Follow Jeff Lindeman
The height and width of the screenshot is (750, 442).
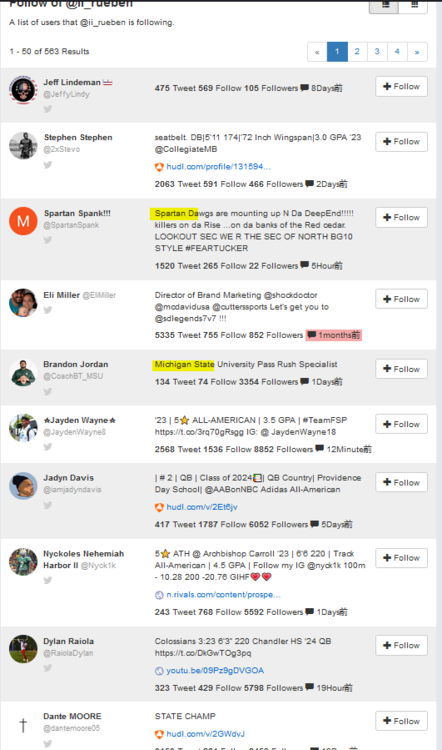(x=401, y=87)
